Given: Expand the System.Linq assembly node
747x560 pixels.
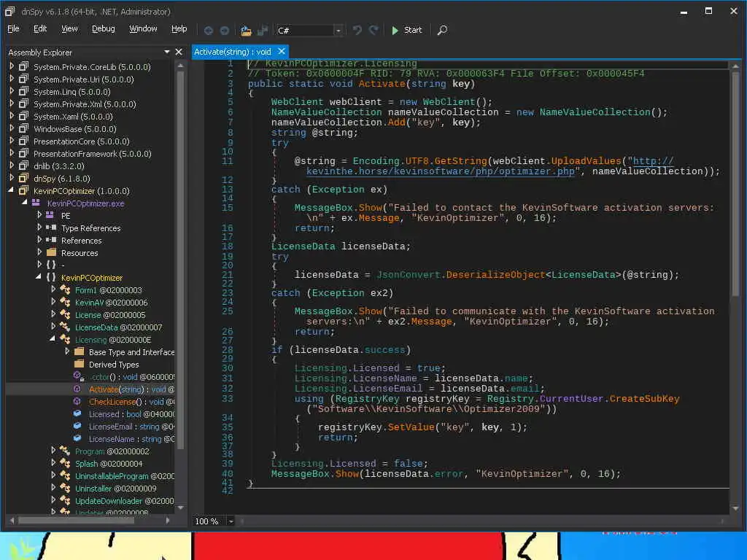Looking at the screenshot, I should click(12, 91).
